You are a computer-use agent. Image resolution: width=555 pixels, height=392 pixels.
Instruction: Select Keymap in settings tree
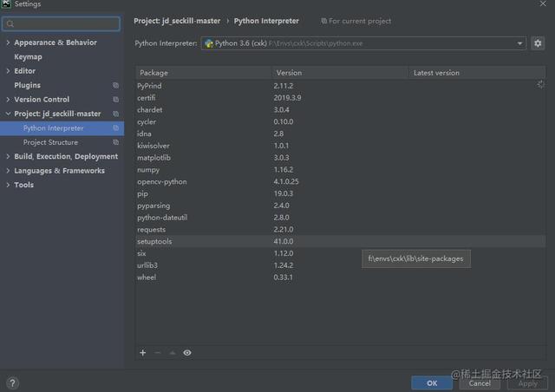point(28,56)
